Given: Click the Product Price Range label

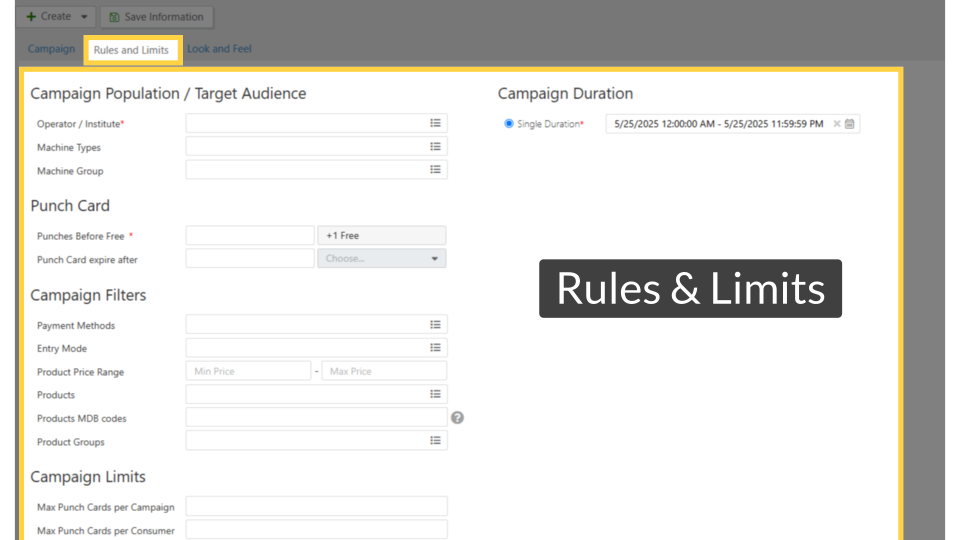Looking at the screenshot, I should [80, 372].
